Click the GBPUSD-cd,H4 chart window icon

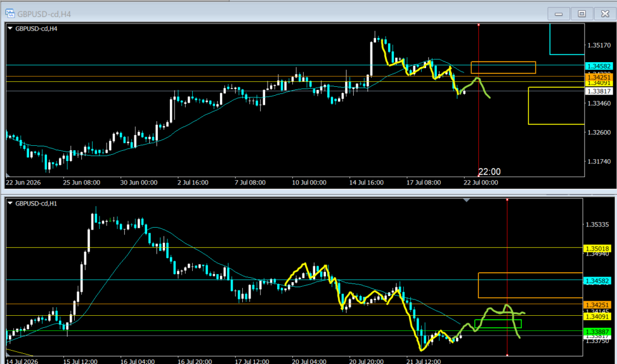pos(10,14)
